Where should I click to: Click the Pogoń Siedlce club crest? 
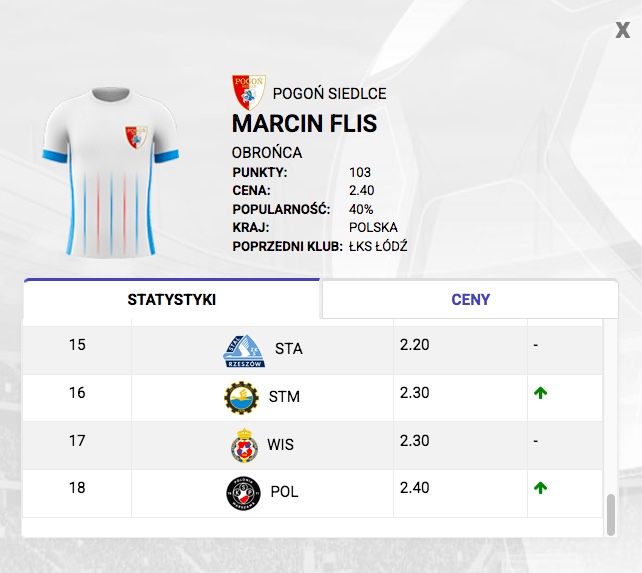click(x=248, y=93)
